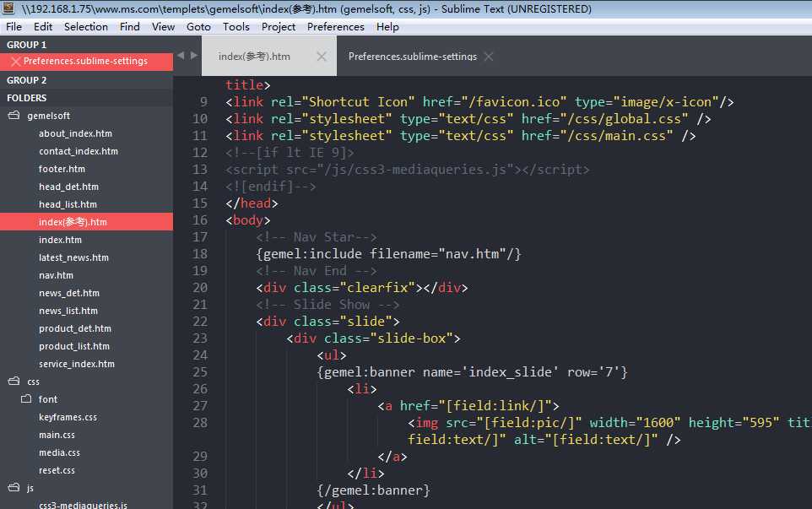This screenshot has height=509, width=812.
Task: Open head_list.htm in sidebar
Action: pos(68,204)
